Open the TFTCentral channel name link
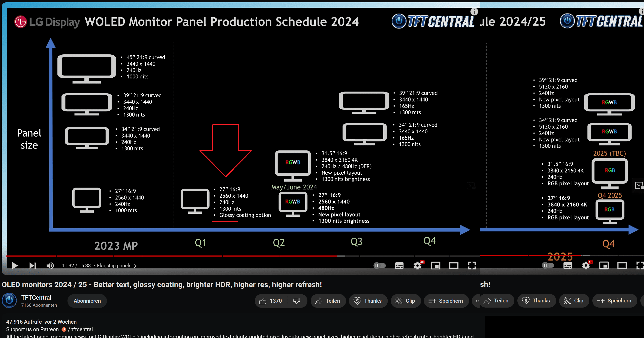This screenshot has width=644, height=338. [36, 297]
